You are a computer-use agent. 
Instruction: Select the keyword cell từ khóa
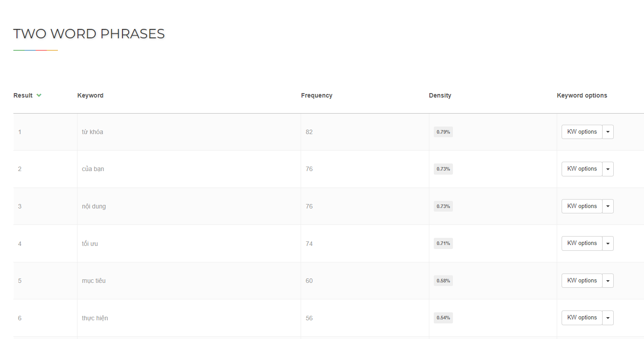point(93,132)
